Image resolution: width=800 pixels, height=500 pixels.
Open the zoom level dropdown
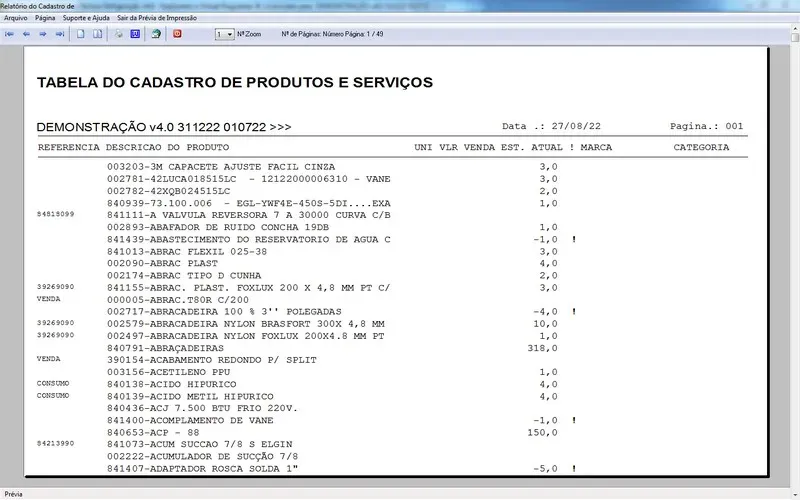(x=229, y=34)
